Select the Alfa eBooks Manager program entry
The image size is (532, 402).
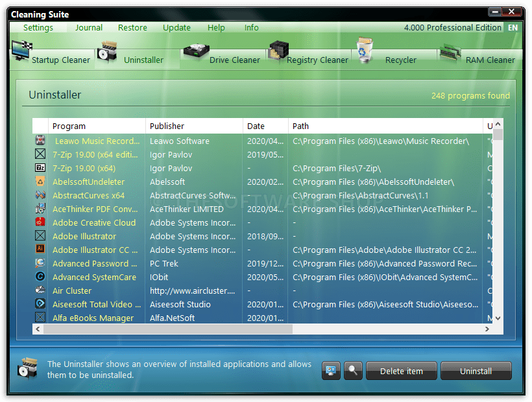(93, 318)
